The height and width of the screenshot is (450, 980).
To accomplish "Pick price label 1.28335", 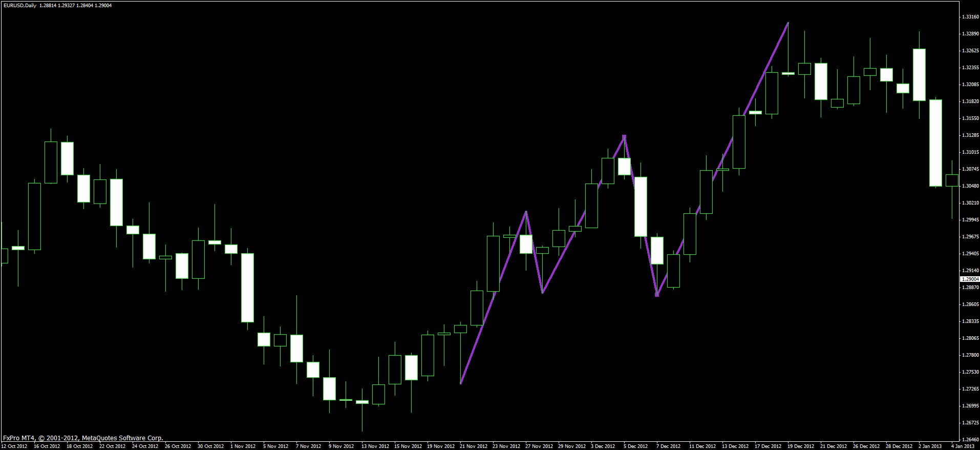I will (x=970, y=321).
